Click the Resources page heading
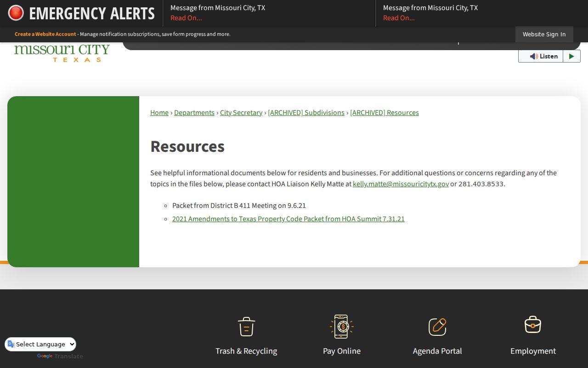The height and width of the screenshot is (368, 588). (187, 146)
